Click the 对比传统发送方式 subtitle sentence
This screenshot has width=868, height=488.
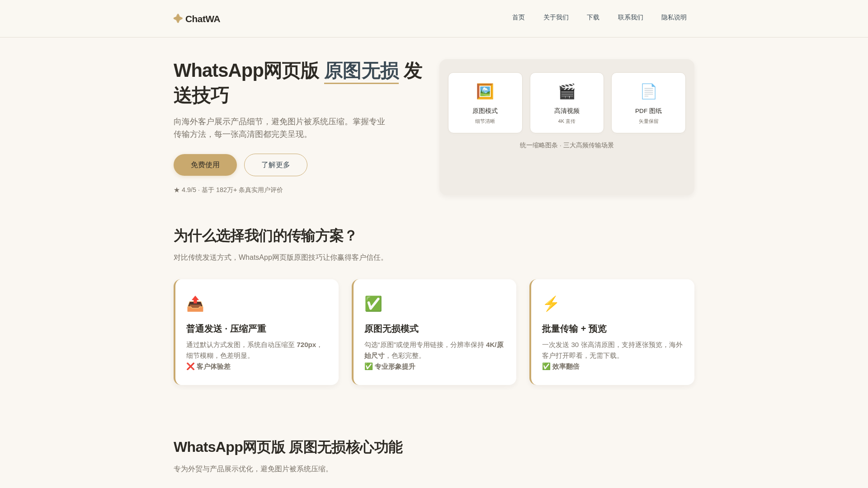(x=280, y=258)
